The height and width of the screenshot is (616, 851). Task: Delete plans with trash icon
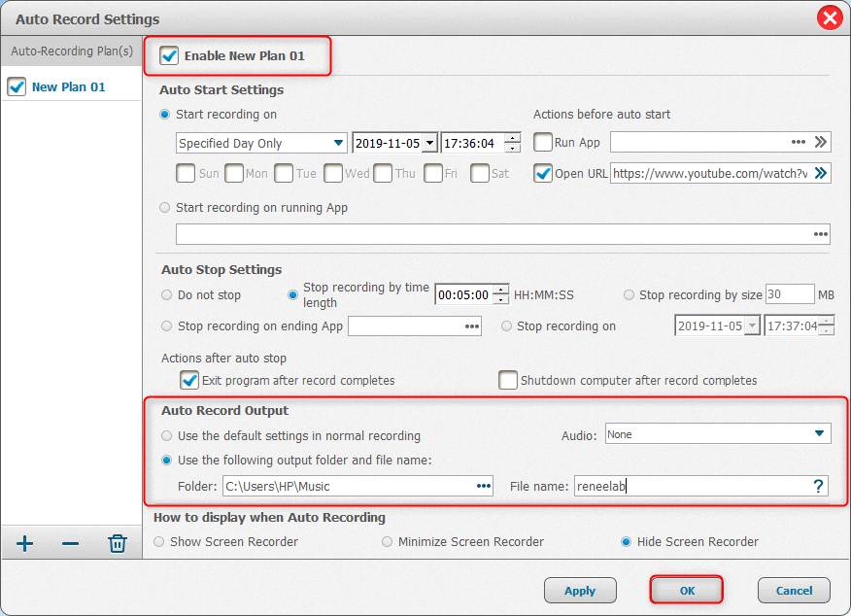(118, 543)
